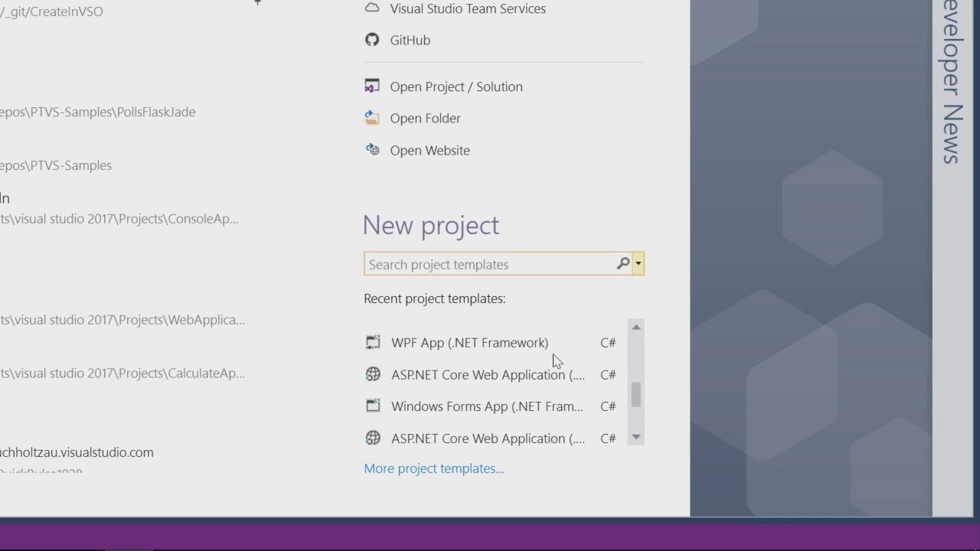Click the Open Folder icon

tap(372, 118)
